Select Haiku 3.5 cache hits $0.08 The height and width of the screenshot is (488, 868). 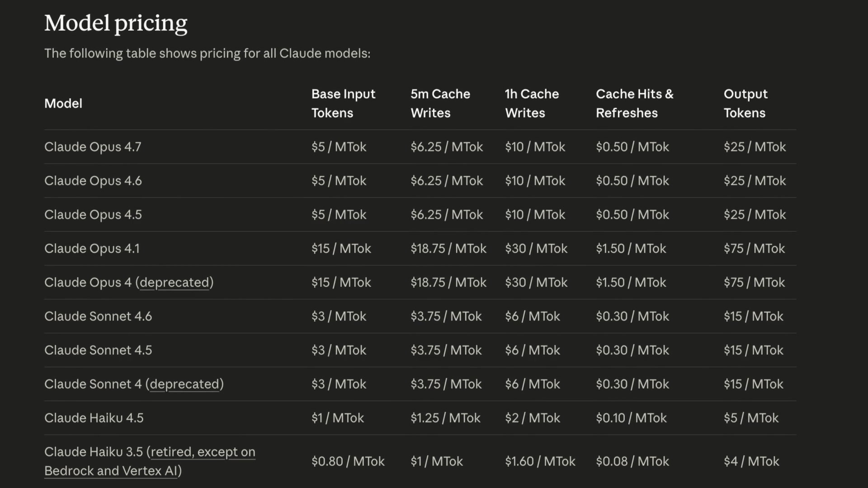(632, 461)
